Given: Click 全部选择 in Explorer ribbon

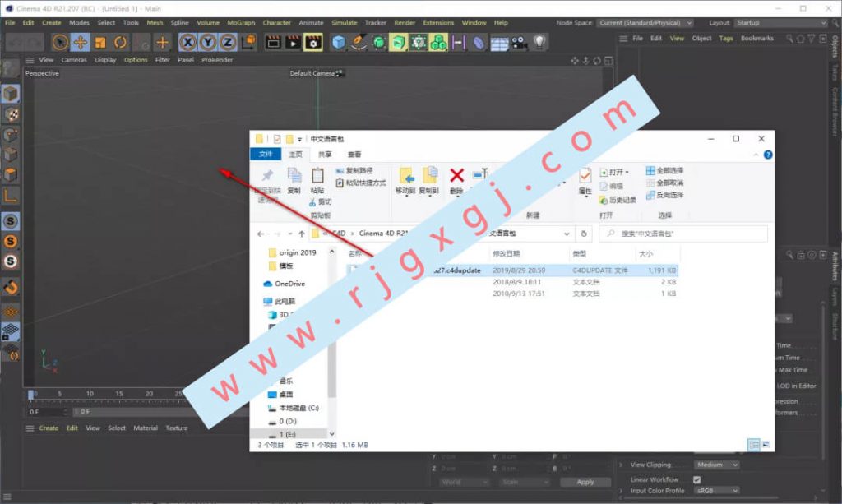Looking at the screenshot, I should [x=664, y=171].
